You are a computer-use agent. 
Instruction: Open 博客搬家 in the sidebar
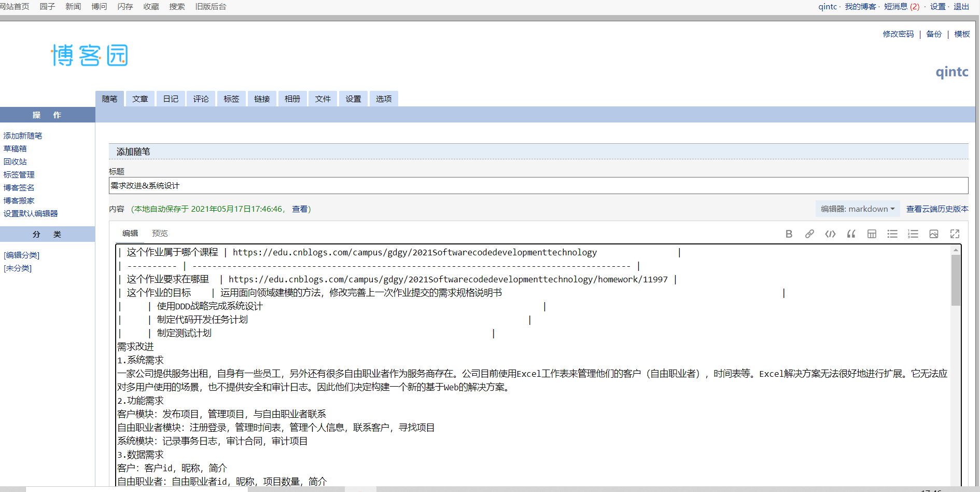pyautogui.click(x=19, y=201)
